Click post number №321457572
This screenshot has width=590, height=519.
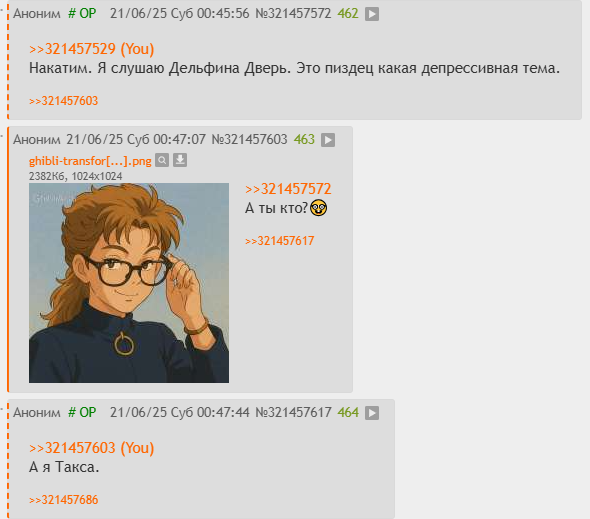[293, 14]
